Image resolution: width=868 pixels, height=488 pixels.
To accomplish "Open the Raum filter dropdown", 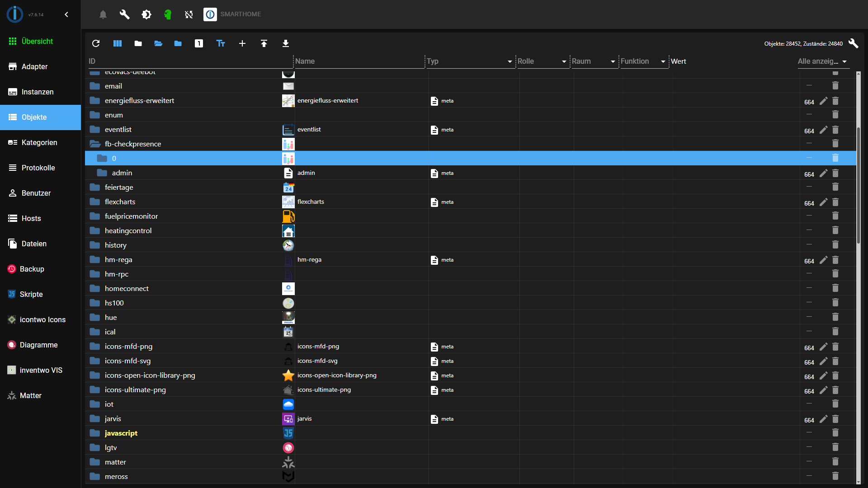I will tap(613, 61).
